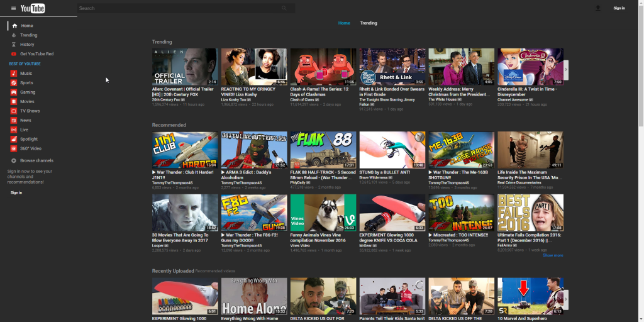Open Cinderella III Disneycember thumbnail
This screenshot has height=322, width=644.
click(x=530, y=67)
